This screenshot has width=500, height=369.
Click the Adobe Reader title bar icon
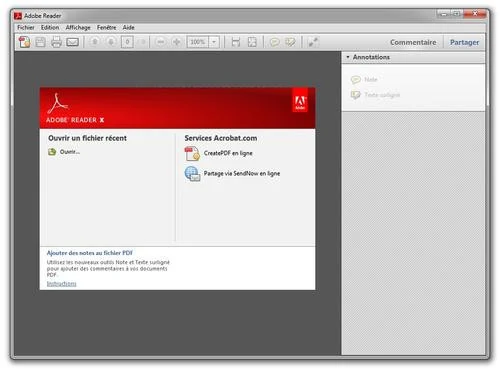point(18,15)
